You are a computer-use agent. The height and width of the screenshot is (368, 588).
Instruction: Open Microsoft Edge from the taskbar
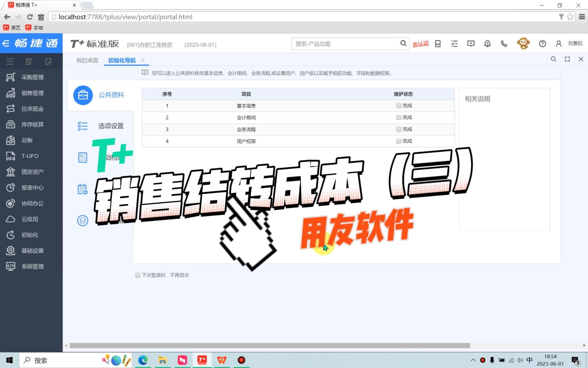point(143,360)
